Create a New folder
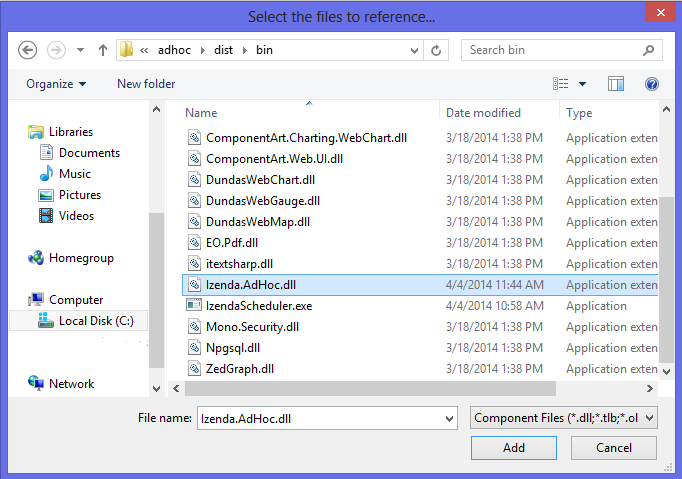The width and height of the screenshot is (682, 479). click(146, 84)
